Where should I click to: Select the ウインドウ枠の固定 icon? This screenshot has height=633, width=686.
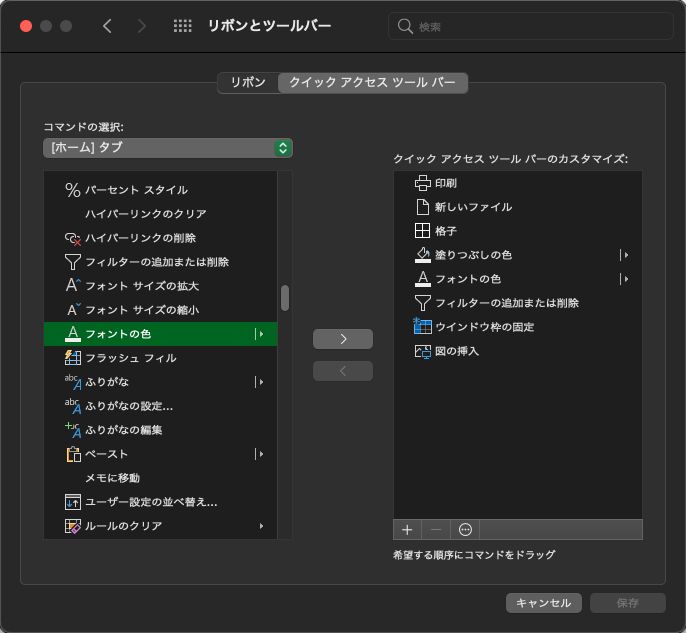422,327
